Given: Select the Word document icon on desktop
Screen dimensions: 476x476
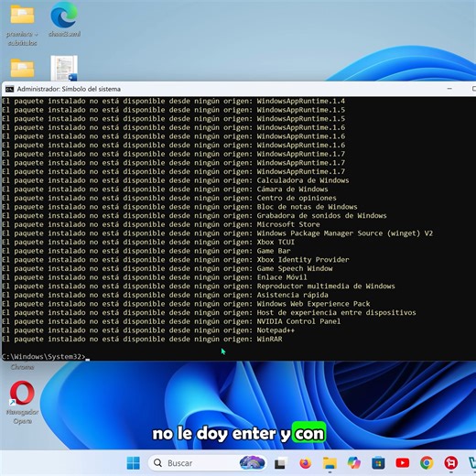Looking at the screenshot, I should [64, 68].
